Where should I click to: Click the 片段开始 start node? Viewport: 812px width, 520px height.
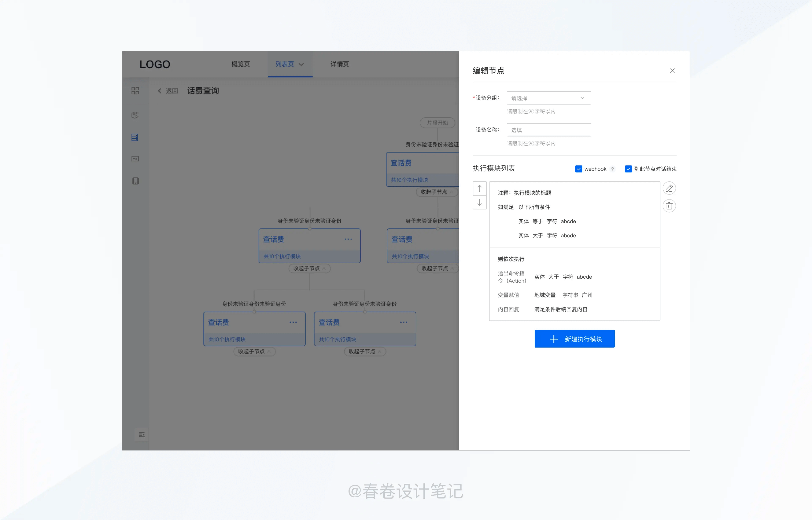click(437, 122)
